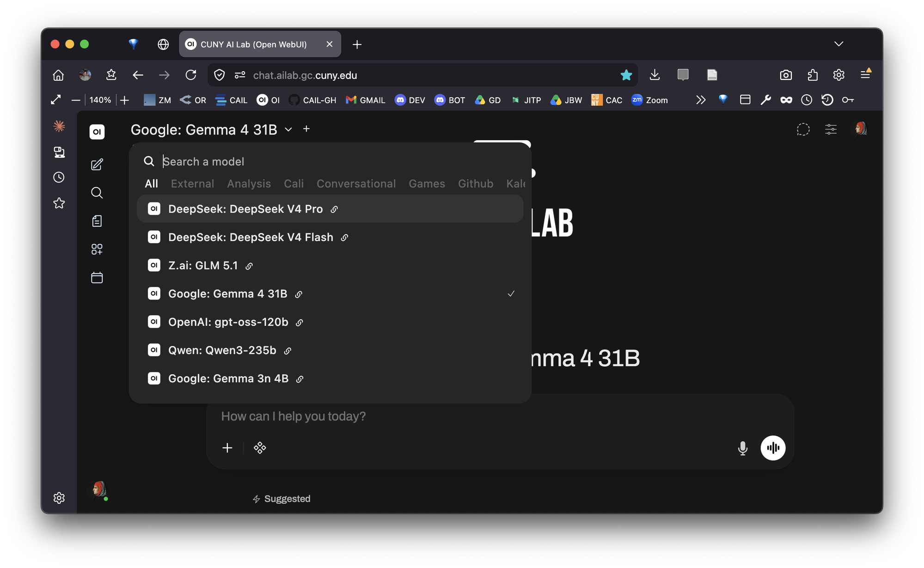This screenshot has width=924, height=568.
Task: Show more bookmarks double chevron
Action: (x=701, y=100)
